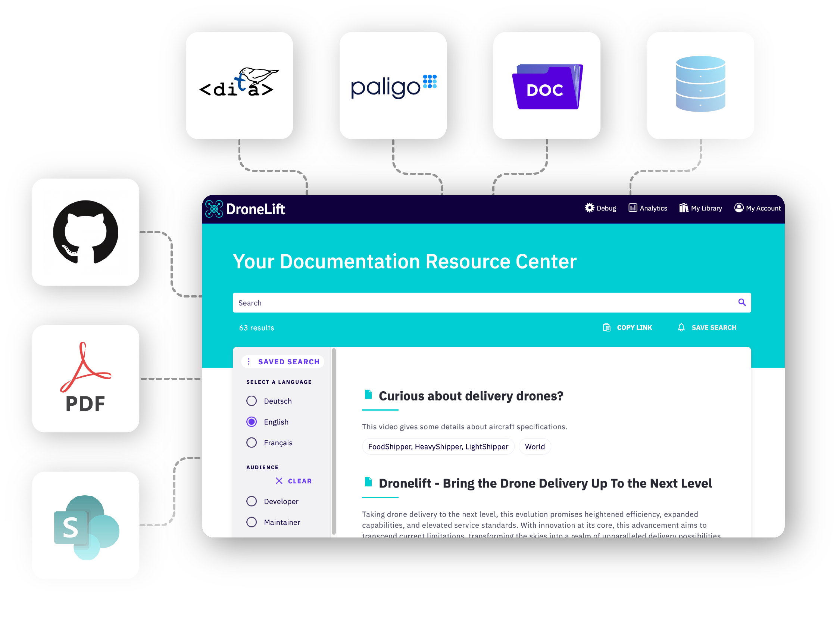This screenshot has width=840, height=620.
Task: Select the Deutsch language option
Action: [251, 400]
